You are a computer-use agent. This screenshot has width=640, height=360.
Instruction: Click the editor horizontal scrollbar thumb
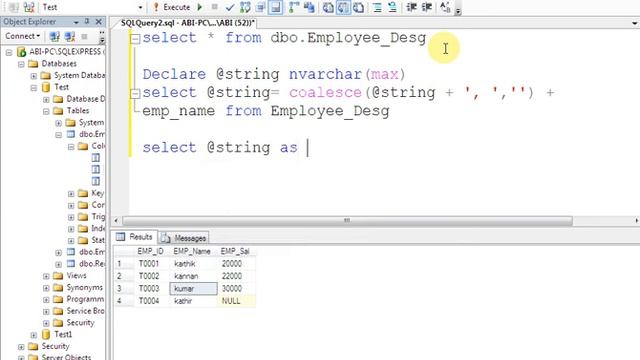347,221
